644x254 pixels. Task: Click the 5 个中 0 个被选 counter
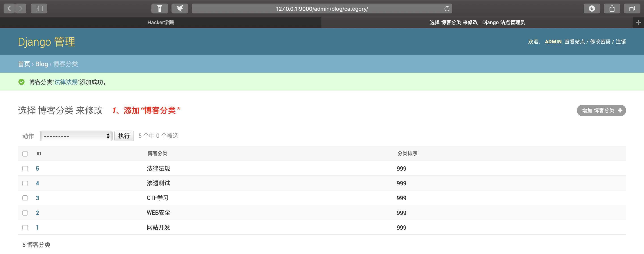click(158, 136)
